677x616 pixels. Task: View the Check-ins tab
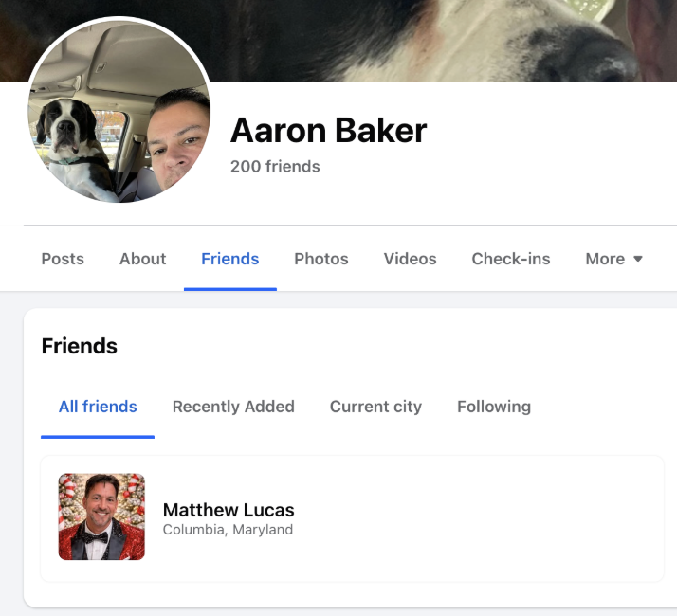tap(511, 259)
